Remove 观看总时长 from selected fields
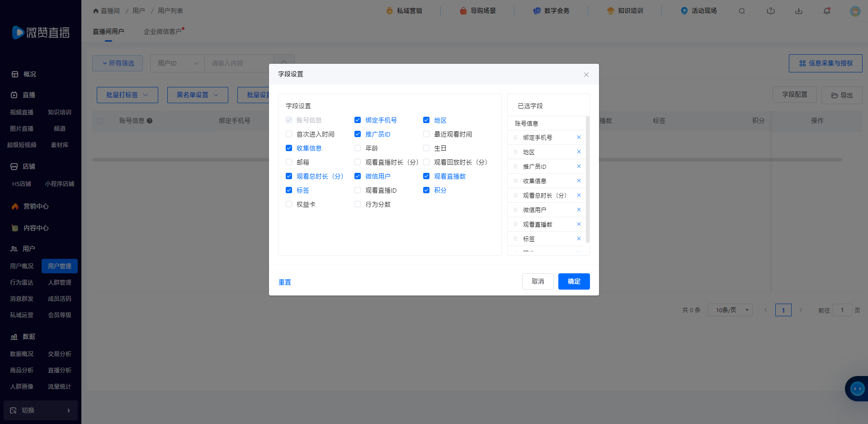Viewport: 868px width, 424px height. [x=579, y=195]
